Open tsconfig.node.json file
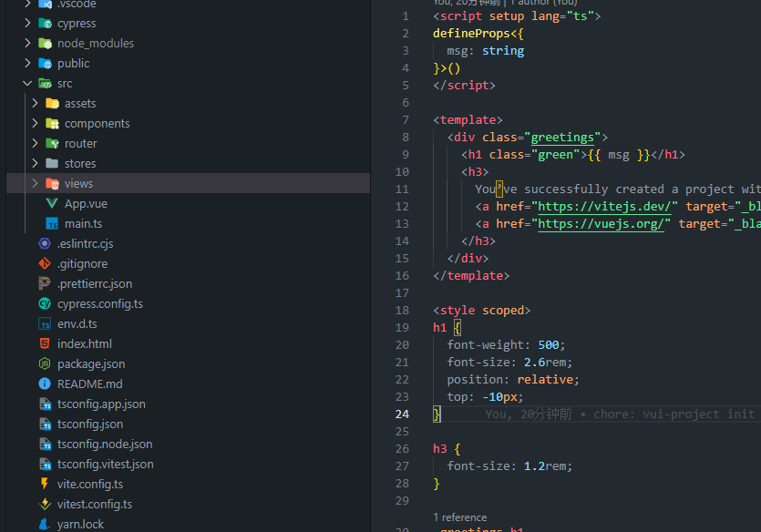The width and height of the screenshot is (761, 532). (105, 445)
